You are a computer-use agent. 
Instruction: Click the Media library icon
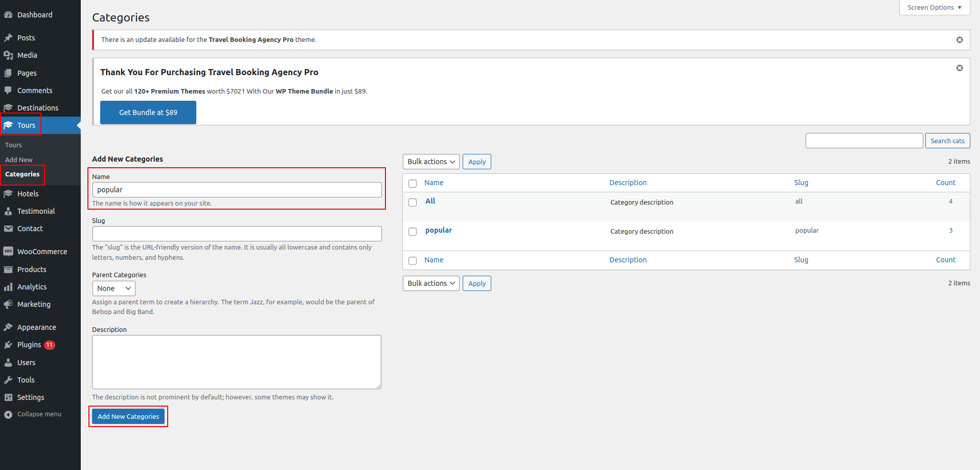tap(8, 55)
